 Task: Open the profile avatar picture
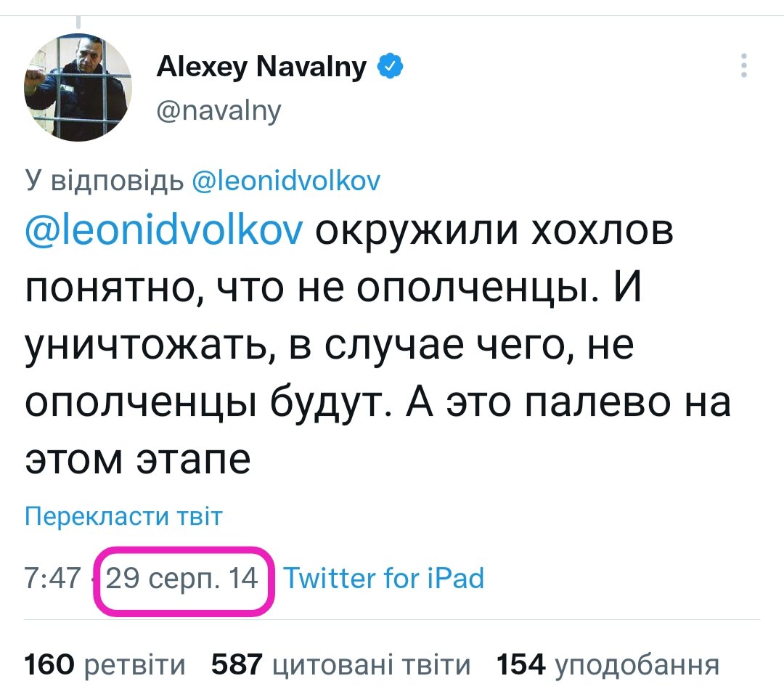click(78, 89)
